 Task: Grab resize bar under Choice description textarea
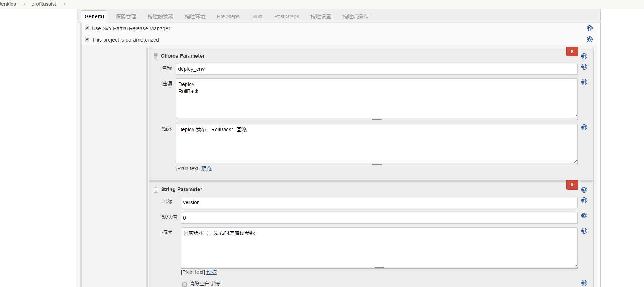[376, 164]
